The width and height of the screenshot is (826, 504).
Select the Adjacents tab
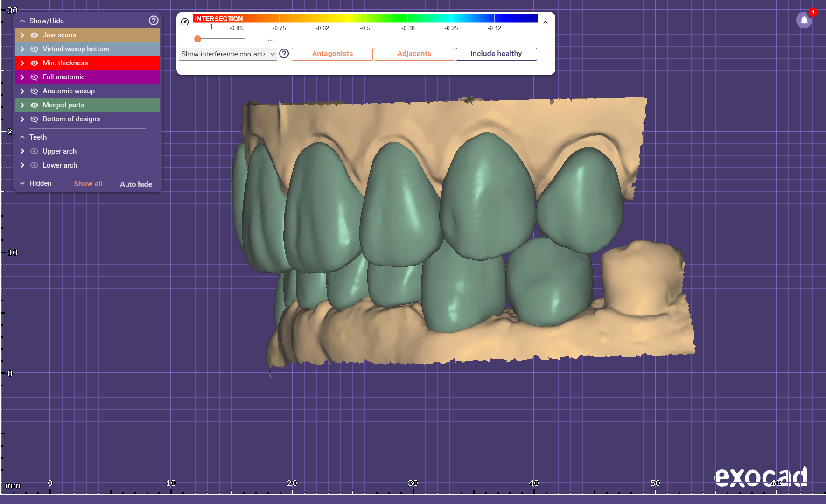[x=414, y=54]
